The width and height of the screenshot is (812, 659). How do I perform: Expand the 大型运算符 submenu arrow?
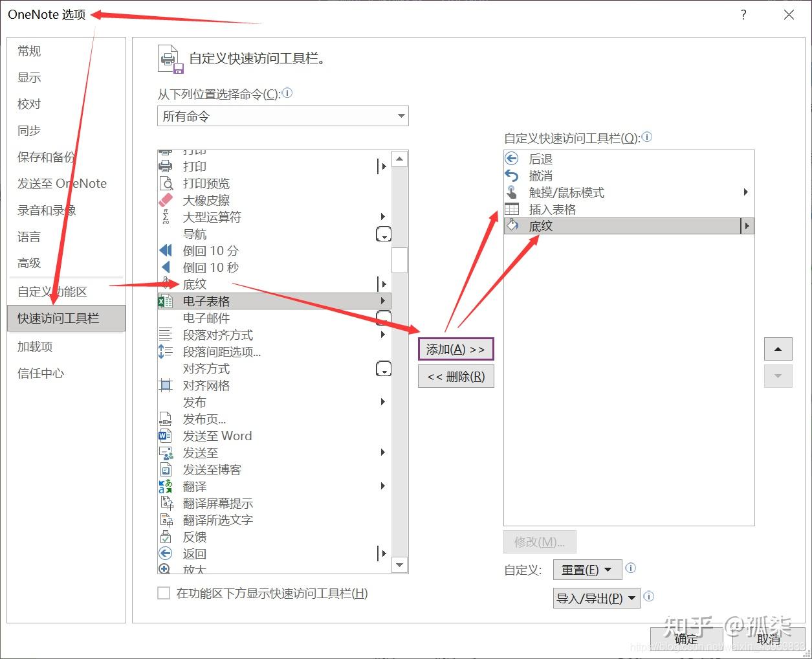(383, 217)
